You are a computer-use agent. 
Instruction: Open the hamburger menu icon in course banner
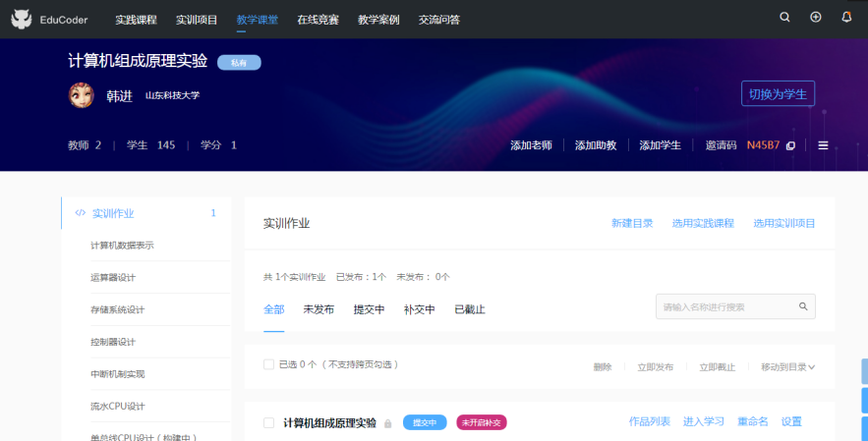pos(823,145)
